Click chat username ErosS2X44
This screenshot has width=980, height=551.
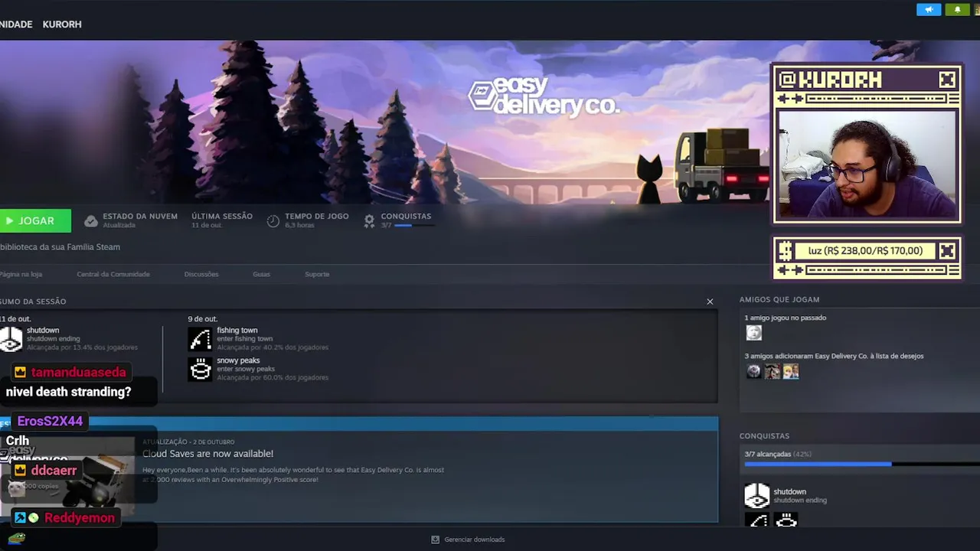click(50, 421)
